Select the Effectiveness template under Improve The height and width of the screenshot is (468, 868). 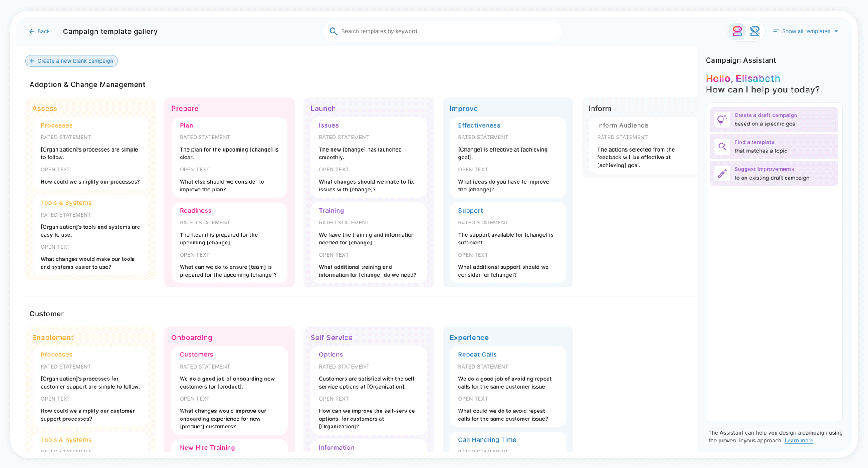(507, 157)
